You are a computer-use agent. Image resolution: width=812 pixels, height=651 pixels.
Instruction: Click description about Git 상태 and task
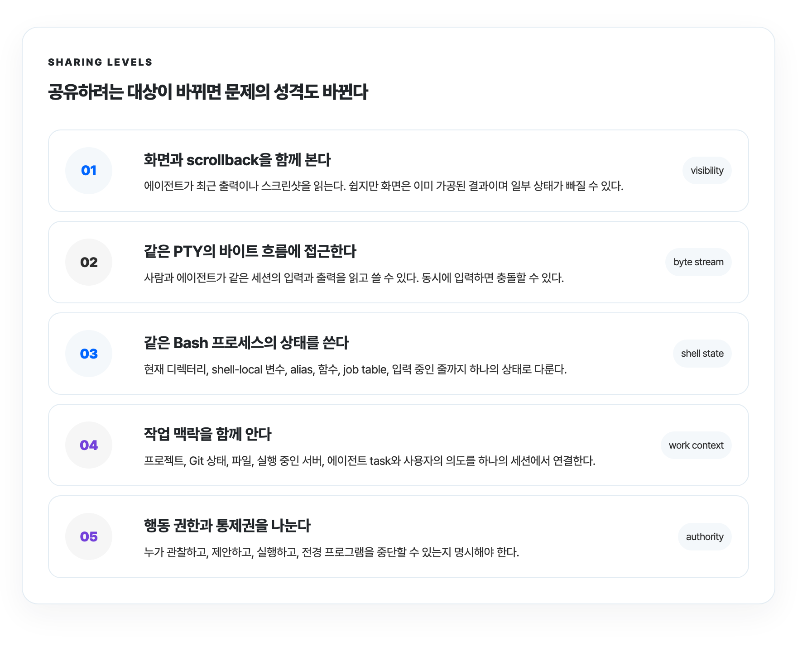(x=370, y=461)
